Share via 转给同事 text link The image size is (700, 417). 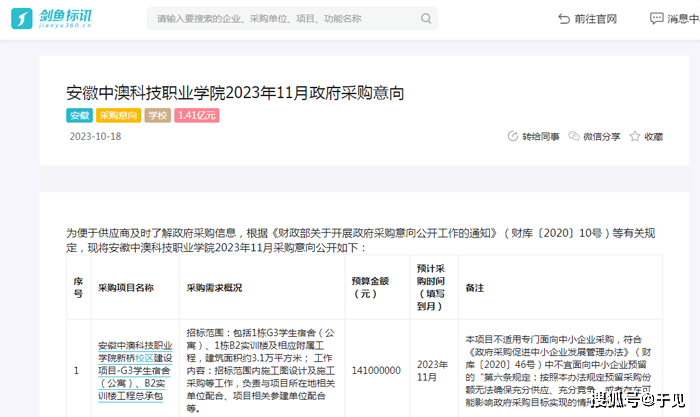click(541, 137)
